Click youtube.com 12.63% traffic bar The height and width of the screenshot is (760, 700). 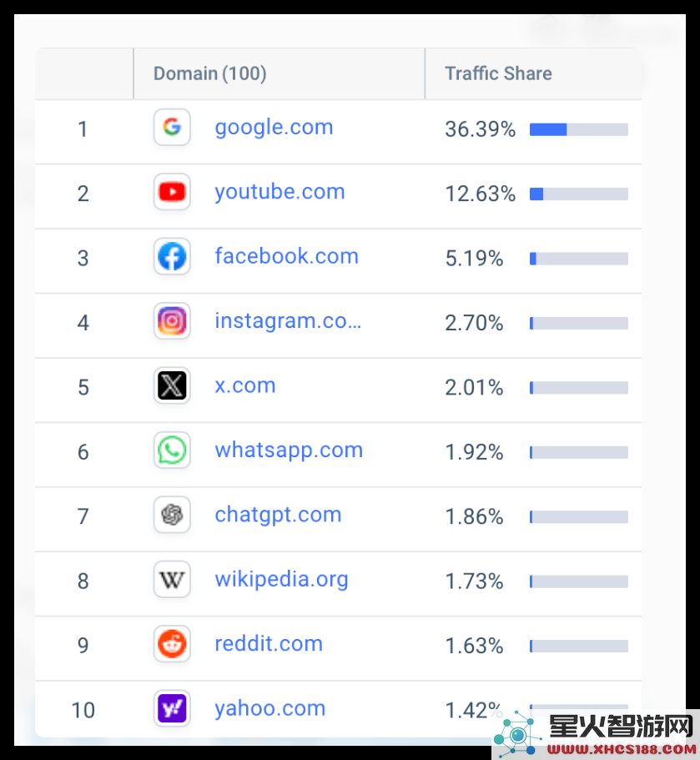click(x=579, y=194)
